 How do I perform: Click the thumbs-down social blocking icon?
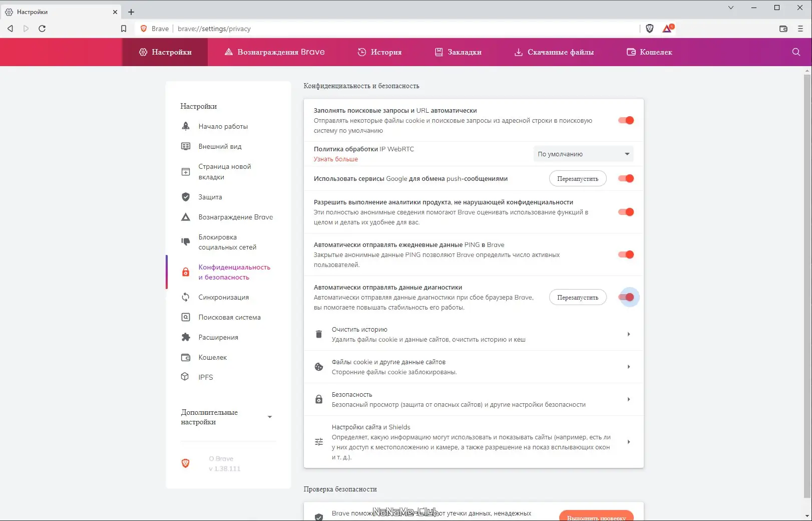186,242
